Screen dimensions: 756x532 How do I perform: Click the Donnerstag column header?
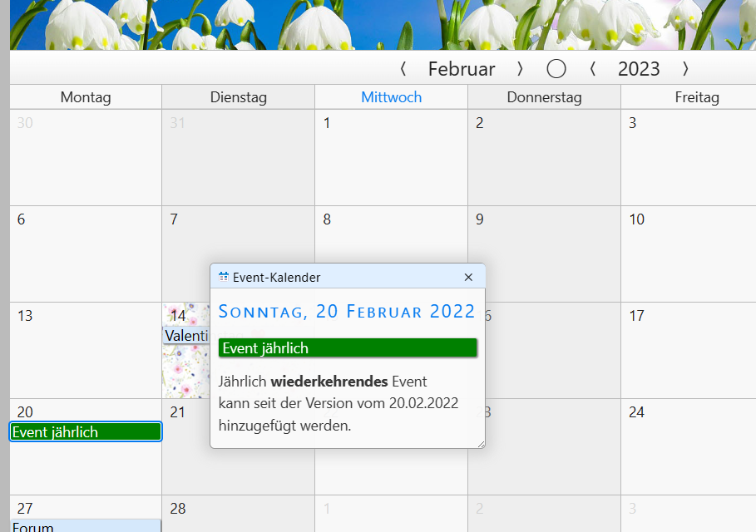tap(544, 97)
